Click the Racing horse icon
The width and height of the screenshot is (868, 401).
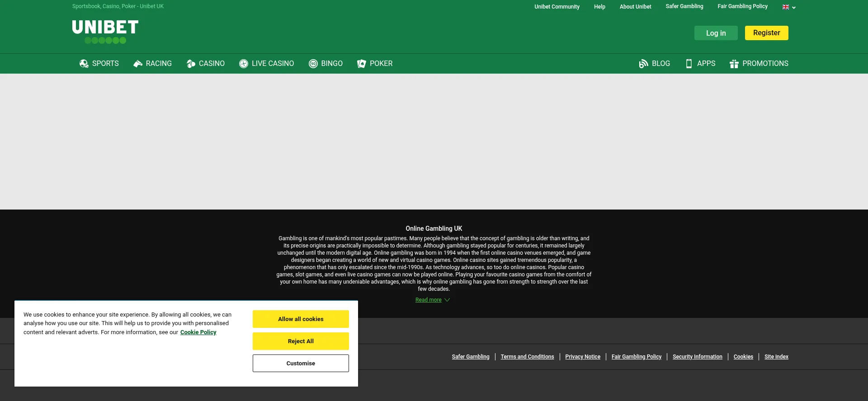pyautogui.click(x=138, y=64)
